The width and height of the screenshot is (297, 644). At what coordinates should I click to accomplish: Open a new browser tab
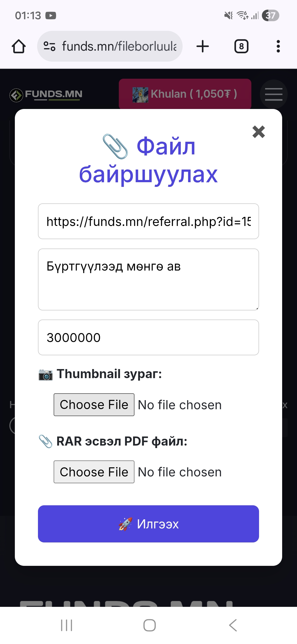[203, 46]
